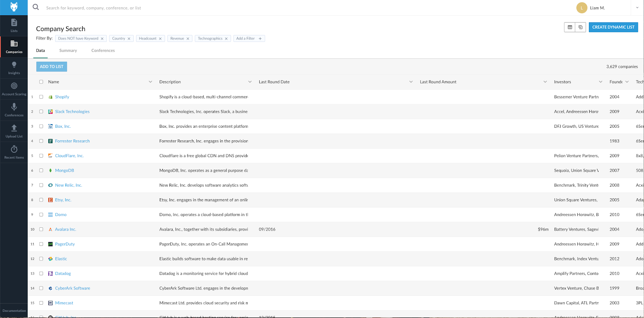The image size is (644, 318).
Task: Click the plus icon on Add a Filter
Action: coord(260,39)
